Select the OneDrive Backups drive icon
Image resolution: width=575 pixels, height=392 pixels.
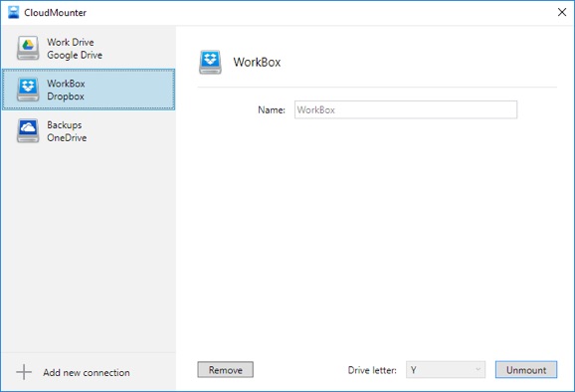[28, 131]
